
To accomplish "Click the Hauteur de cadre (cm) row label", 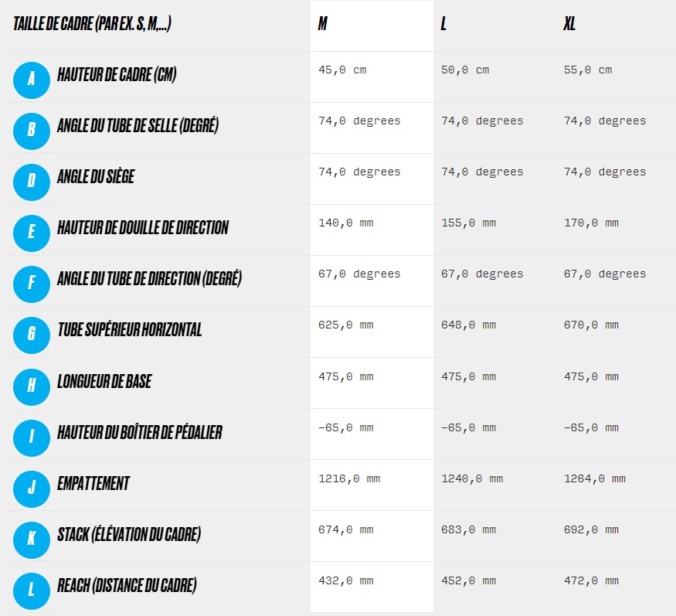I will point(117,75).
